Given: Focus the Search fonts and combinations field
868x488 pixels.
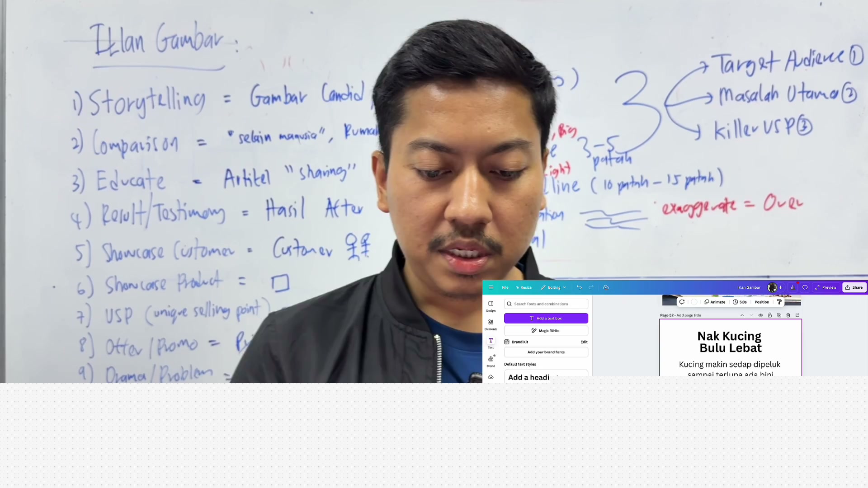Looking at the screenshot, I should click(x=546, y=304).
